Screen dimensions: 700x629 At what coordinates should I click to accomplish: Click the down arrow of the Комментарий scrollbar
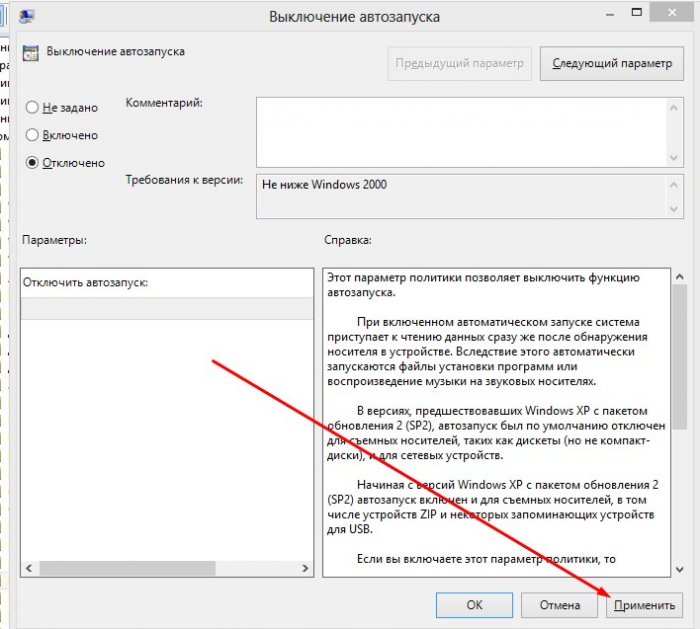click(678, 158)
